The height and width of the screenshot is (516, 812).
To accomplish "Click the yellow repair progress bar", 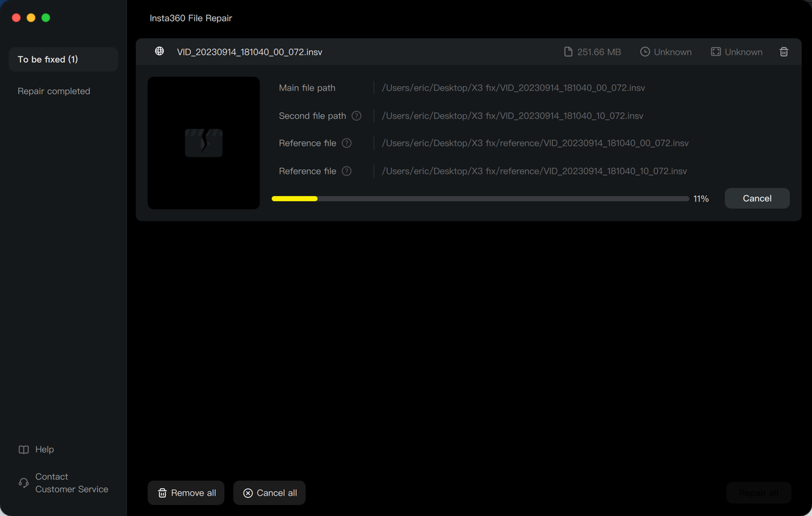I will (x=480, y=199).
